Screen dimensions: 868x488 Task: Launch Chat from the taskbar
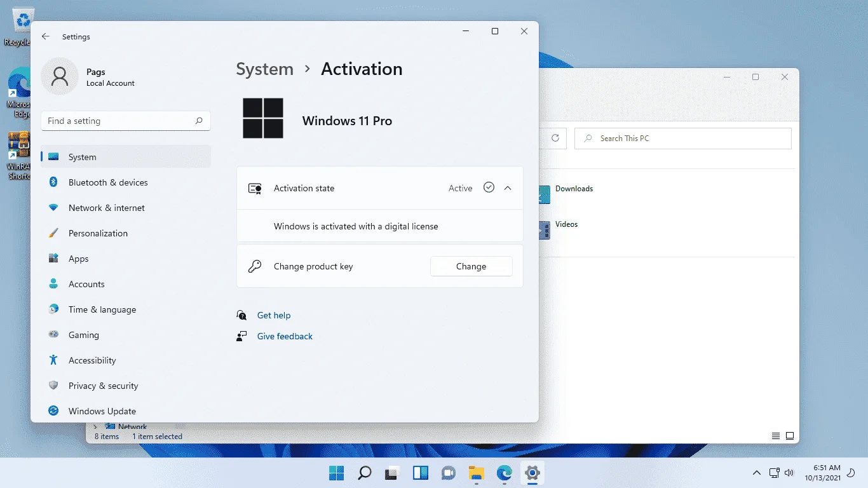pos(449,473)
